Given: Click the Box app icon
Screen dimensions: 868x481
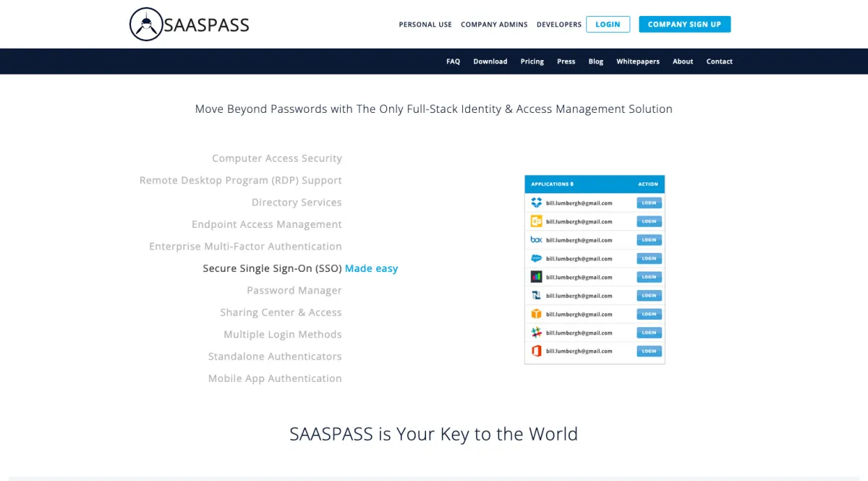Looking at the screenshot, I should point(536,240).
